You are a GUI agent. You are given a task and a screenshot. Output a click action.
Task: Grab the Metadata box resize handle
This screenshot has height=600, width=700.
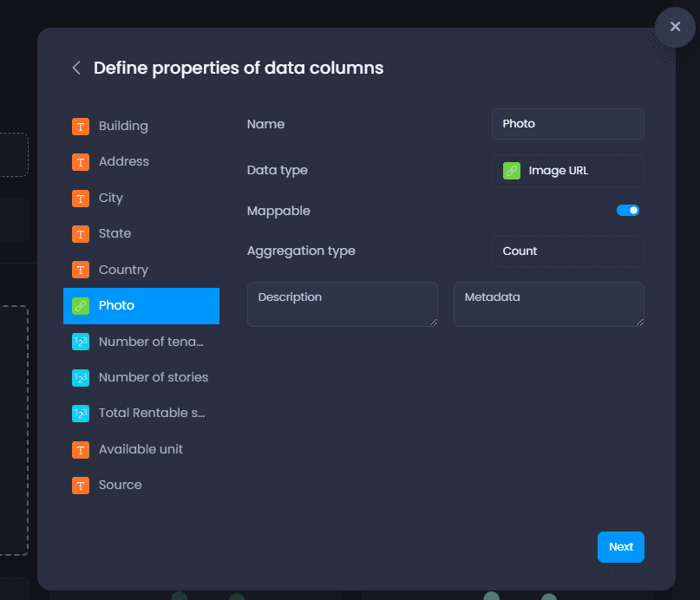click(640, 322)
